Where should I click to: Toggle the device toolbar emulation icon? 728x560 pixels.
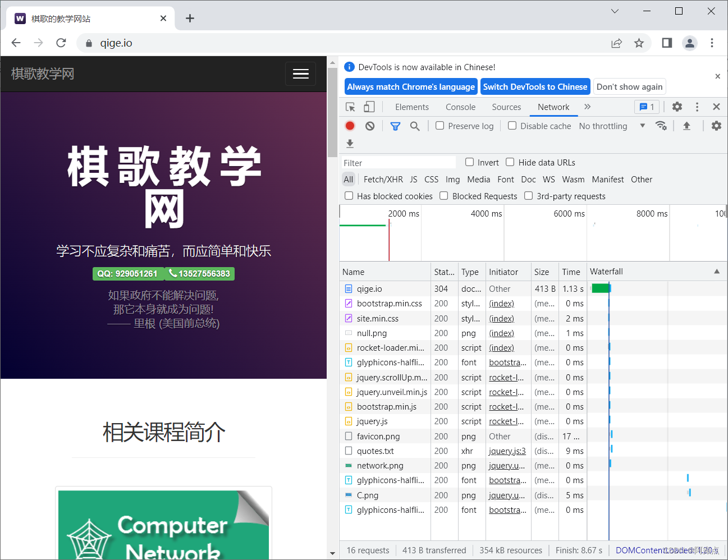point(369,107)
